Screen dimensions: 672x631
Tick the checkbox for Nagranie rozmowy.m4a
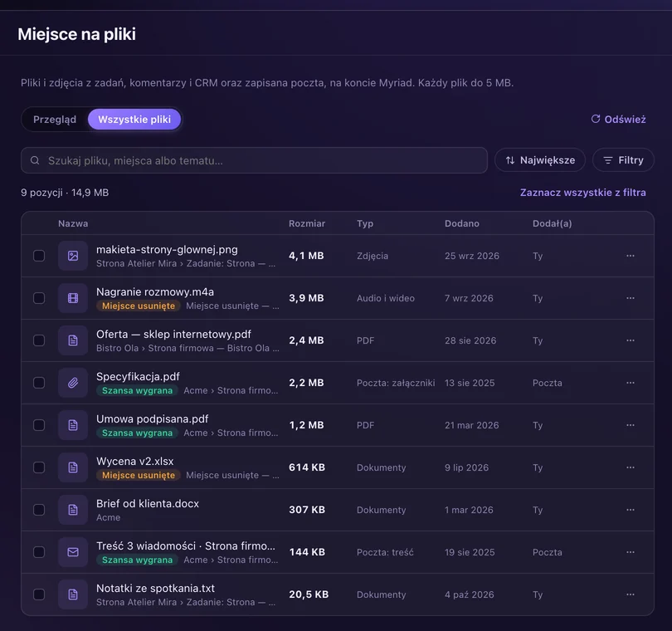pos(39,298)
